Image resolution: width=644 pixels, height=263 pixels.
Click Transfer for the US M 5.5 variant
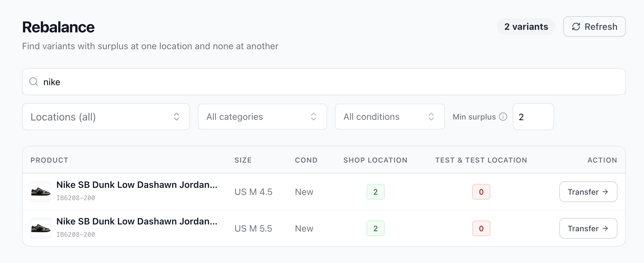pos(588,228)
